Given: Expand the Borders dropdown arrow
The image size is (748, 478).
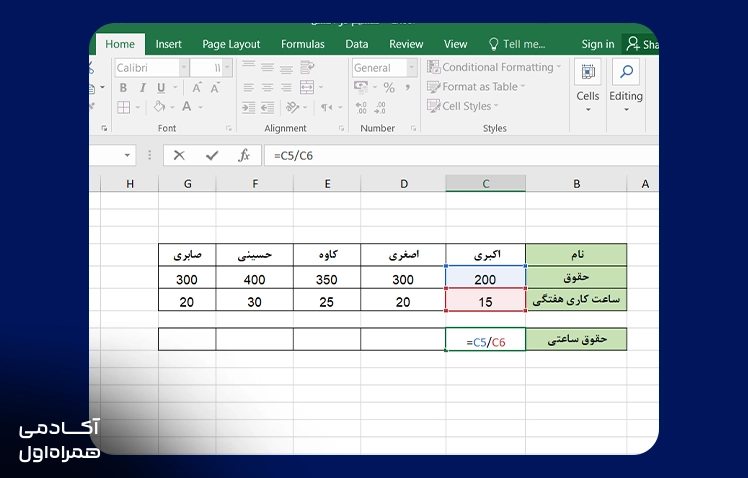Looking at the screenshot, I should point(137,107).
